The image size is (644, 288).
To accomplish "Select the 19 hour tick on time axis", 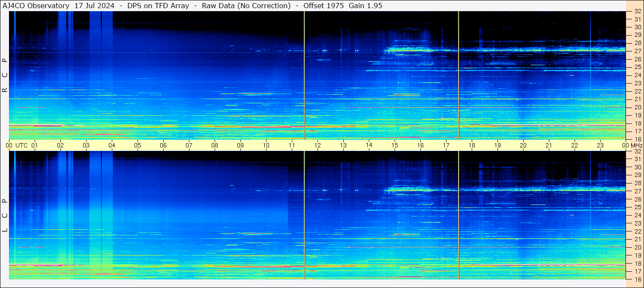I will (497, 145).
